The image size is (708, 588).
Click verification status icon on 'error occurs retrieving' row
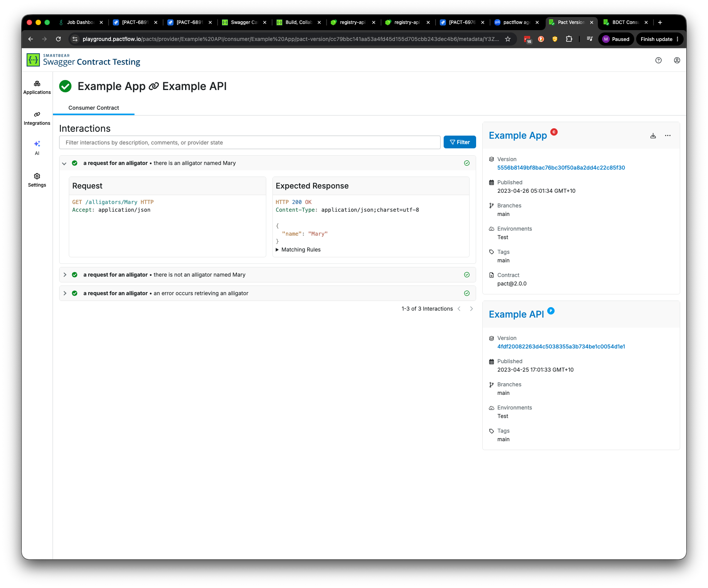click(x=467, y=293)
